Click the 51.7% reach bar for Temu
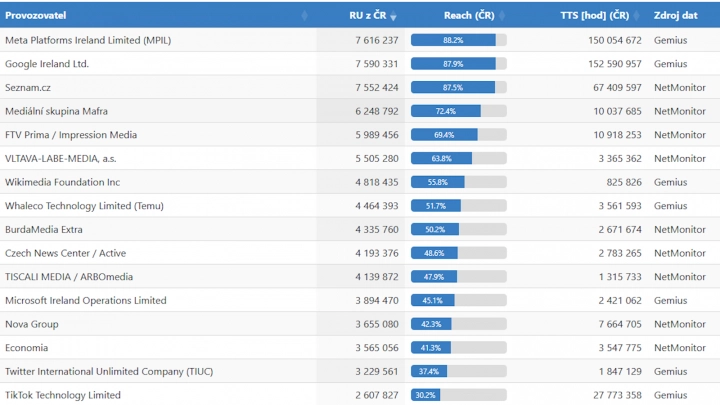The image size is (720, 405). point(459,206)
